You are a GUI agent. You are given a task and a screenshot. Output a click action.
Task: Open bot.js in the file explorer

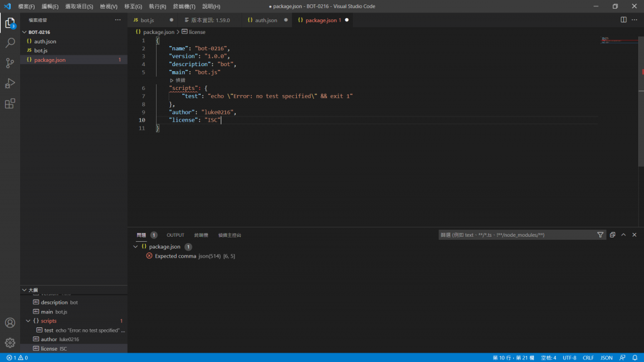tap(74, 50)
